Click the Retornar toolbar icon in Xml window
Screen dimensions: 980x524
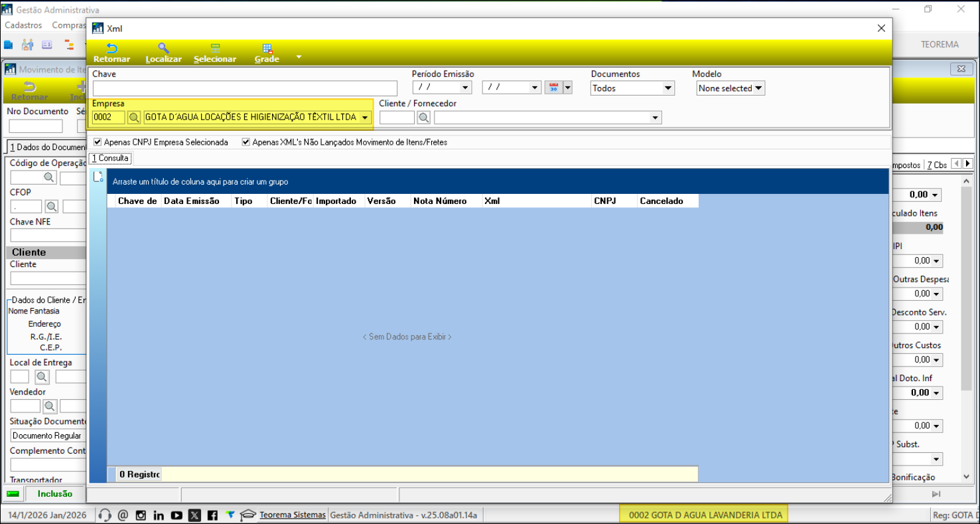click(111, 48)
